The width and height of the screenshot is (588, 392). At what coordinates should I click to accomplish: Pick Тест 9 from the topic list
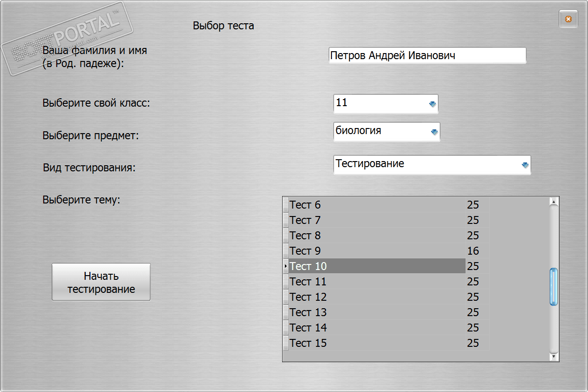(x=376, y=251)
